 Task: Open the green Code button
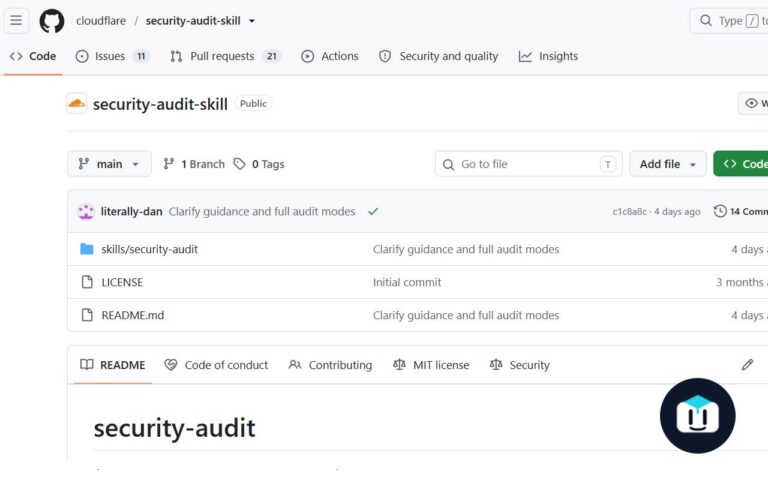741,164
